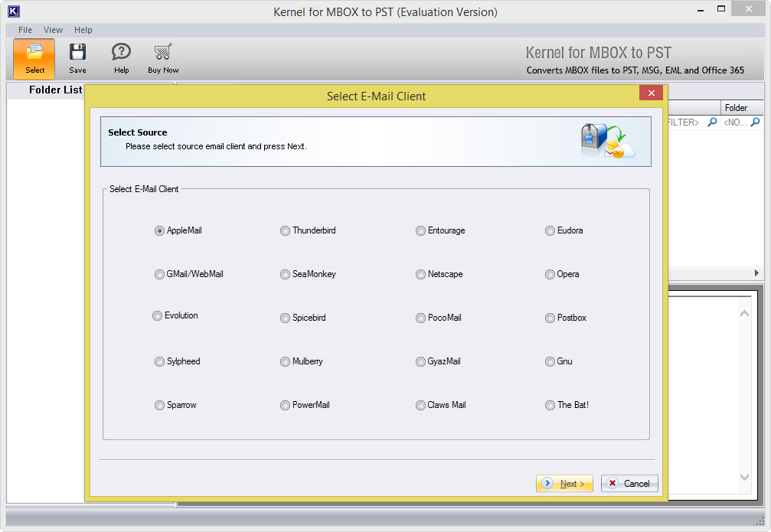Choose Mulberry radio button
The image size is (771, 532).
[285, 362]
